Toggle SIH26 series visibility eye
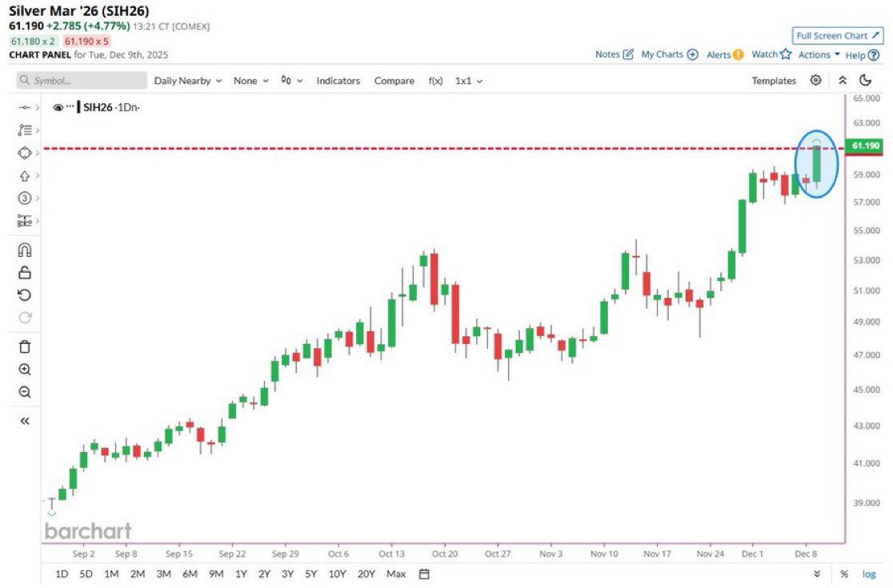 tap(58, 107)
